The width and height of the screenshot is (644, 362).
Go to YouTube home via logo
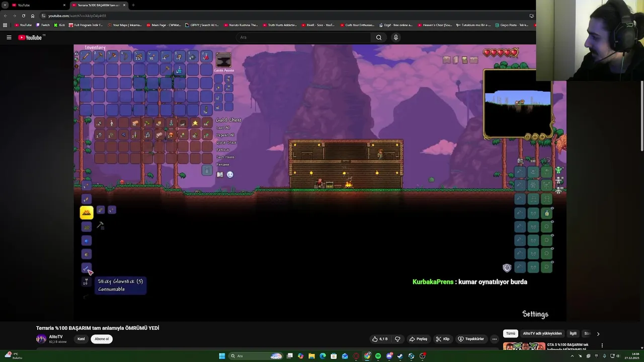(x=30, y=37)
